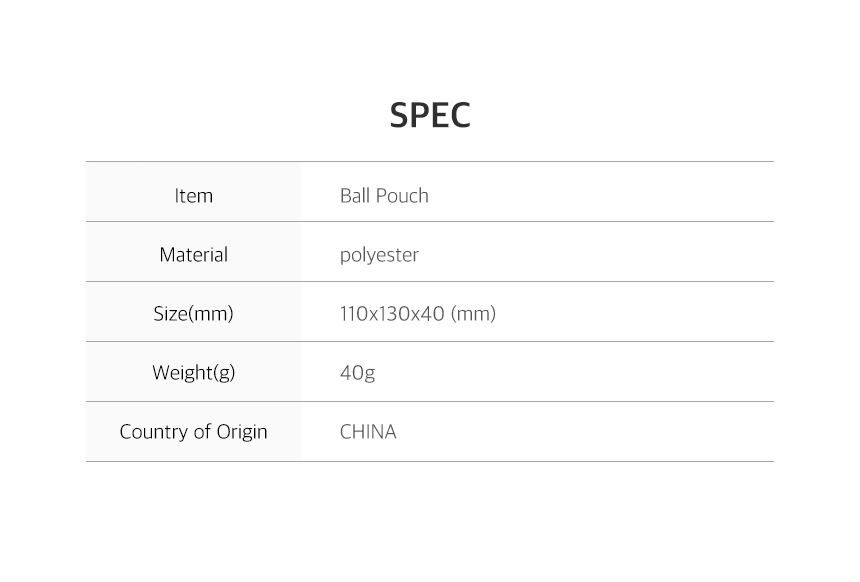The image size is (860, 582).
Task: Click the SPEC heading
Action: pos(430,115)
